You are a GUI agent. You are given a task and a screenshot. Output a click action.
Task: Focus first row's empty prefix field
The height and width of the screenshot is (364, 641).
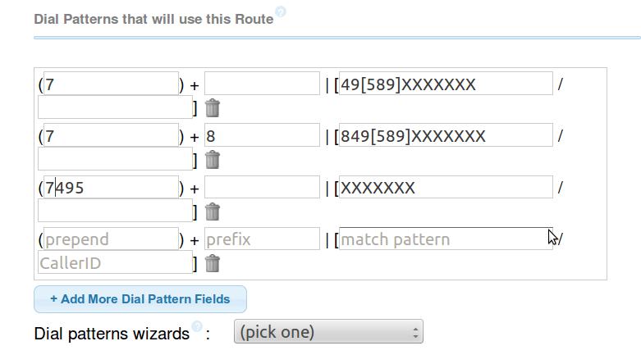(x=262, y=84)
